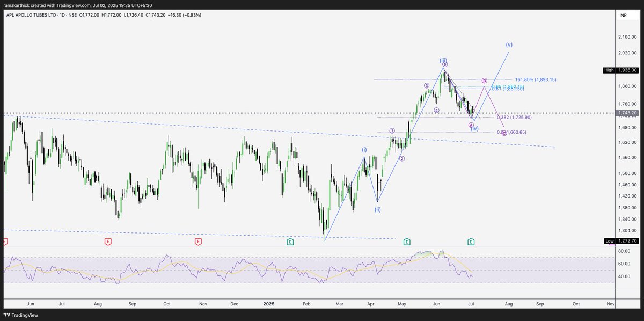Click the High 1,936.00 price tag
The image size is (644, 321).
click(x=621, y=70)
